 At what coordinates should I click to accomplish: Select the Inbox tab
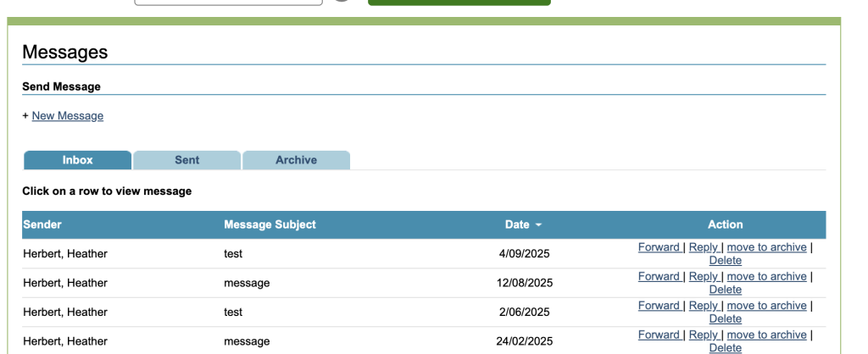point(77,160)
